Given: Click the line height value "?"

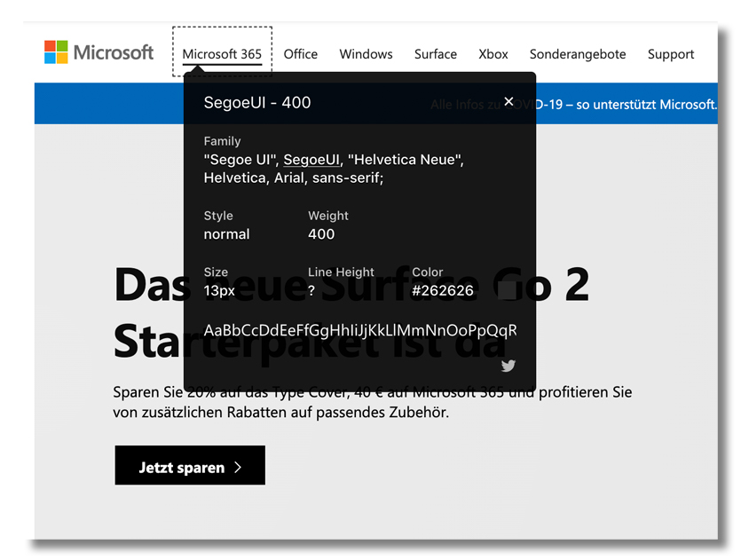Looking at the screenshot, I should pyautogui.click(x=311, y=290).
